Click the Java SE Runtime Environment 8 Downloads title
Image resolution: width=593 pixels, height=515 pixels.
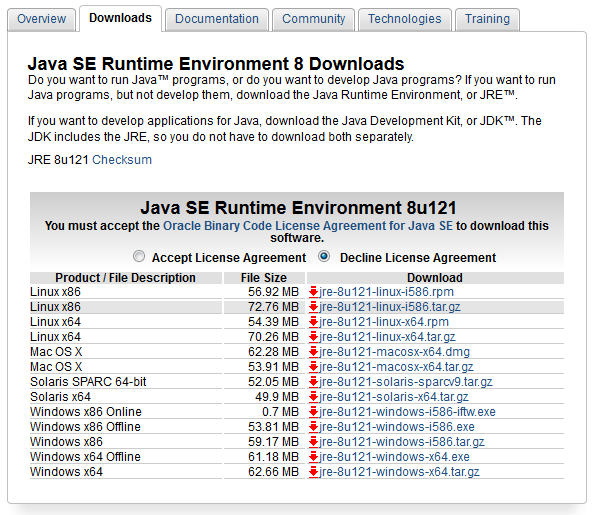(216, 64)
